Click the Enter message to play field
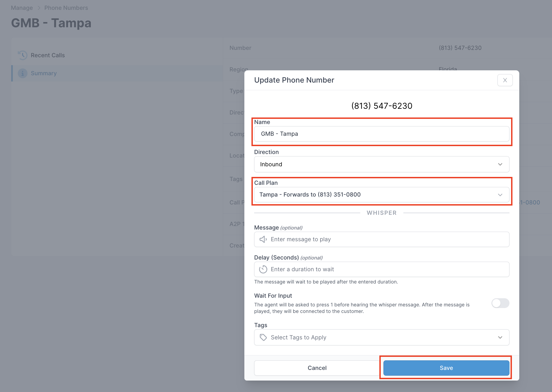552x392 pixels. [x=382, y=239]
